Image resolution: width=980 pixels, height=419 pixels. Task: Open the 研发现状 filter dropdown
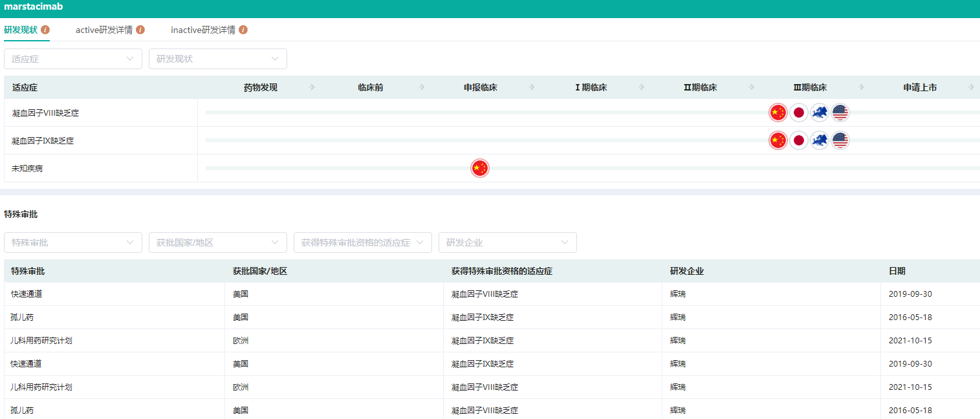point(218,59)
